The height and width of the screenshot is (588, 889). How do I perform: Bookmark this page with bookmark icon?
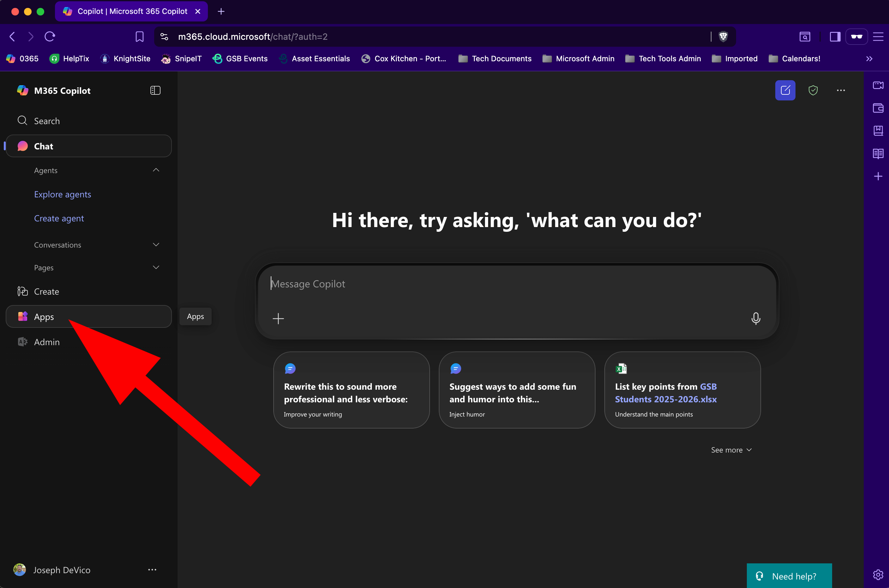[140, 36]
